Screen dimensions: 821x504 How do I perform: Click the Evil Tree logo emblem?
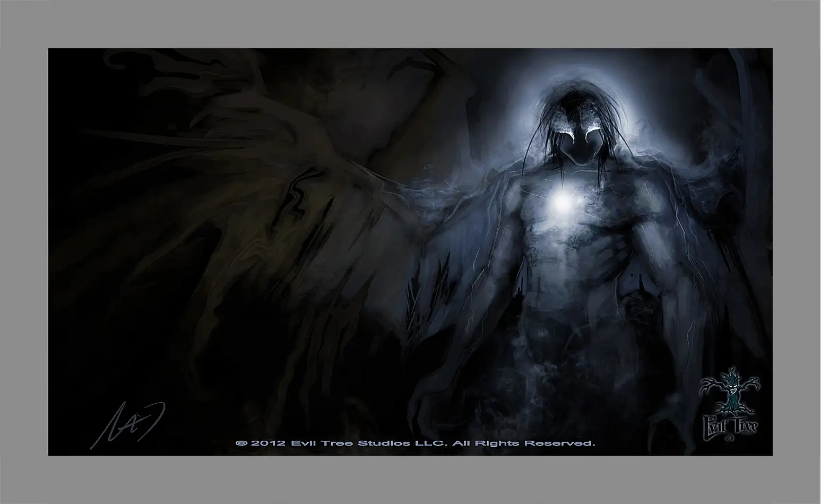[x=730, y=403]
